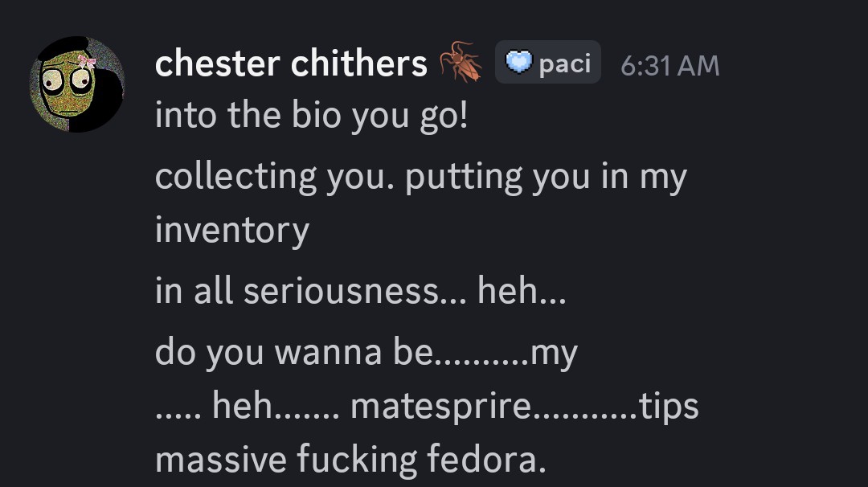
Task: Click the word "matesprire"
Action: click(x=441, y=406)
